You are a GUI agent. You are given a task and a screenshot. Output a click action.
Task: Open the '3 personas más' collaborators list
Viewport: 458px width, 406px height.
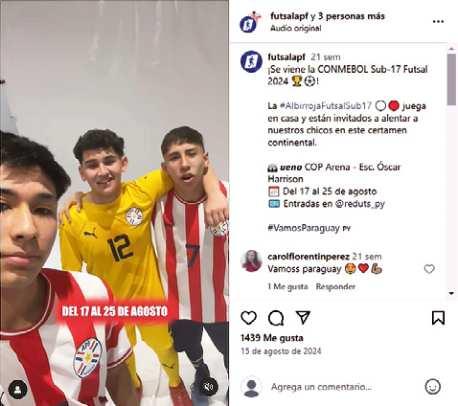(x=351, y=16)
